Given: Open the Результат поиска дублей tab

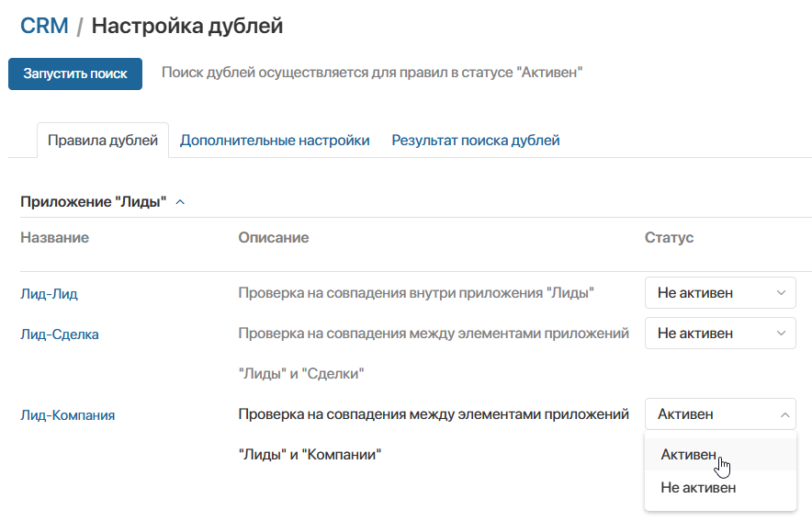Looking at the screenshot, I should [x=476, y=141].
